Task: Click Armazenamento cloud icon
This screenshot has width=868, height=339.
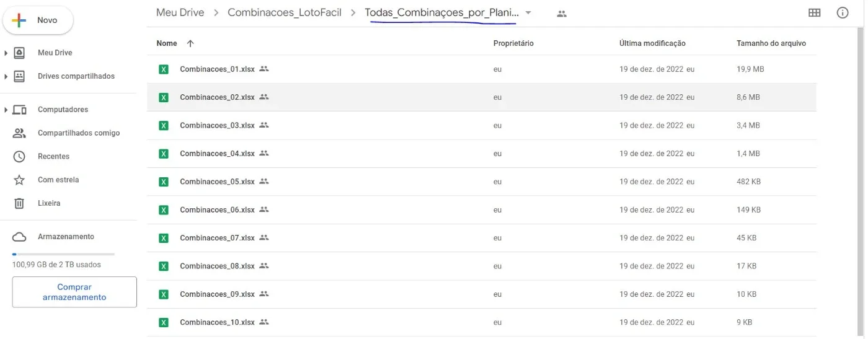Action: [19, 237]
